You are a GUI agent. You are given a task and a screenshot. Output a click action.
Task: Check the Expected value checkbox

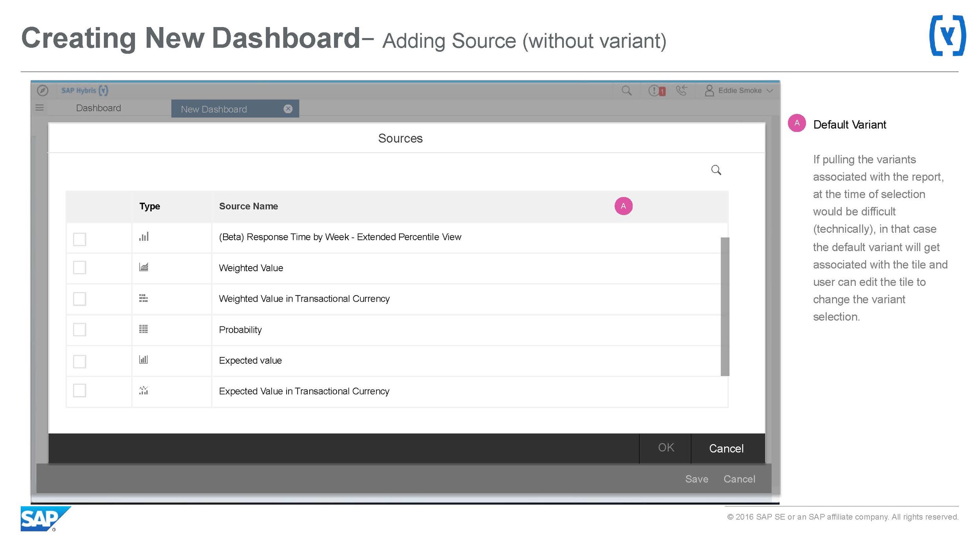pos(80,361)
